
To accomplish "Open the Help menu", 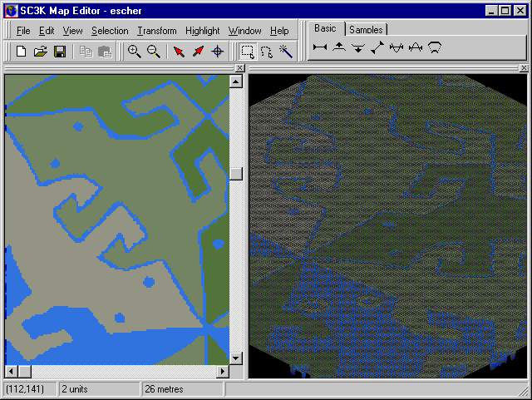I will tap(279, 31).
